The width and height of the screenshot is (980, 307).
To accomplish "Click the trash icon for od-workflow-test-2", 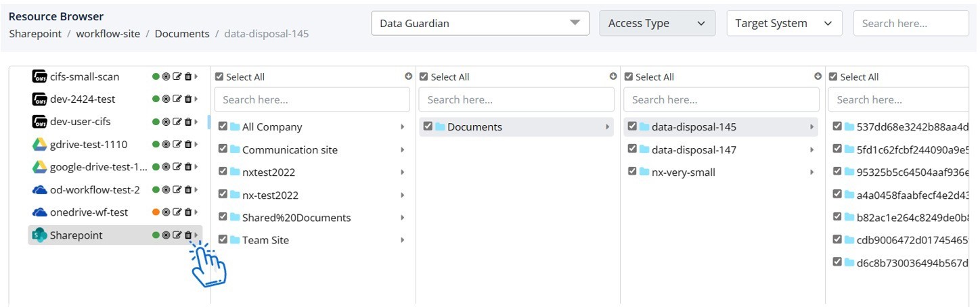I will point(188,190).
